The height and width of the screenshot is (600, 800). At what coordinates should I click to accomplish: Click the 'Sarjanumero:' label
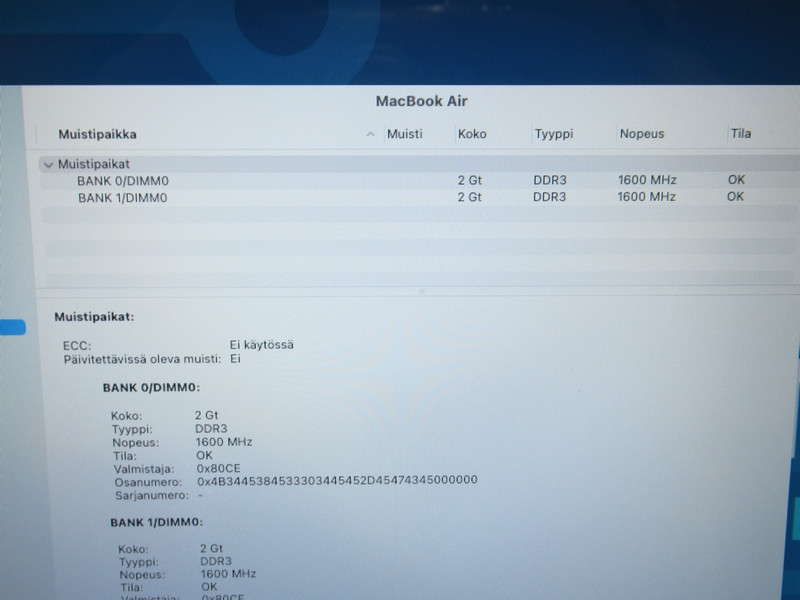click(x=152, y=495)
